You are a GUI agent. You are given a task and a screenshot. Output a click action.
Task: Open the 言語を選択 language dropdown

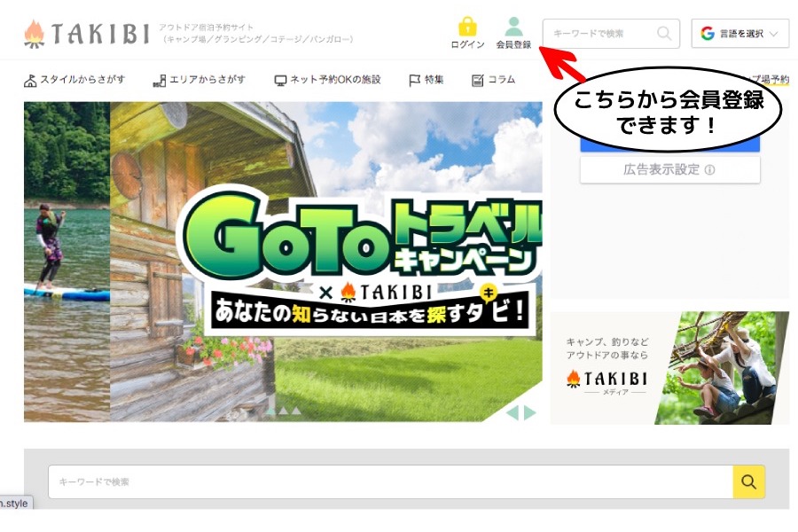[x=740, y=34]
